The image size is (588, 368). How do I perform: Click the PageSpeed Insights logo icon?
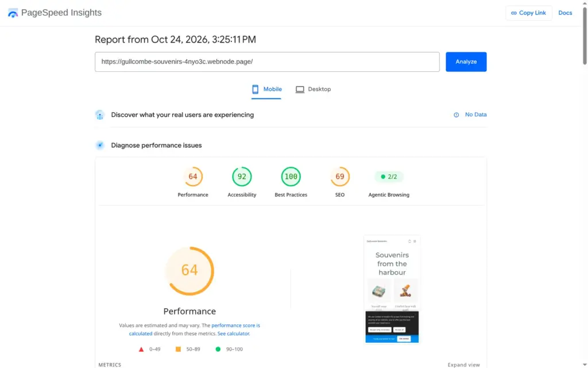tap(13, 13)
